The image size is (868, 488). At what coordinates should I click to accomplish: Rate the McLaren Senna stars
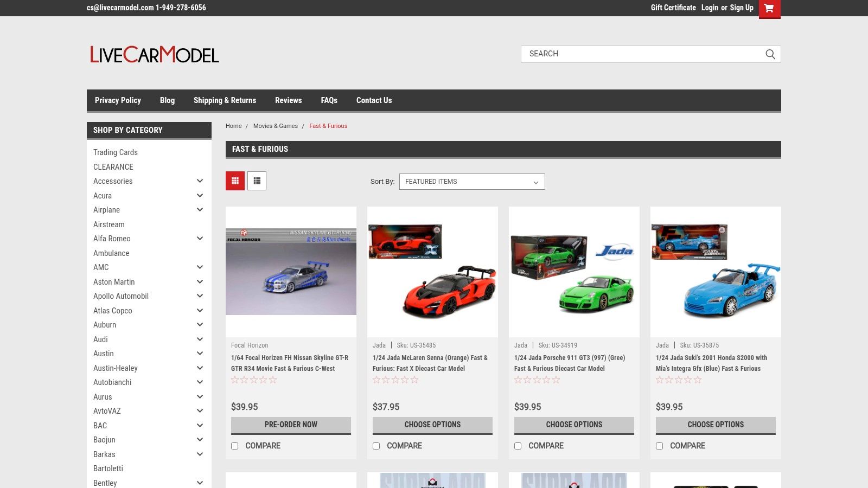pos(395,380)
